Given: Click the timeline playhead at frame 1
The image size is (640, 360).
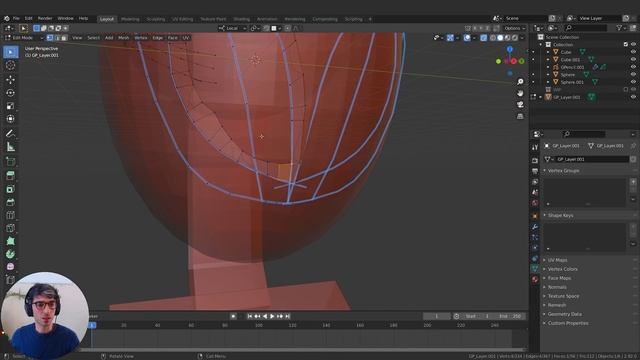Looking at the screenshot, I should pos(92,325).
